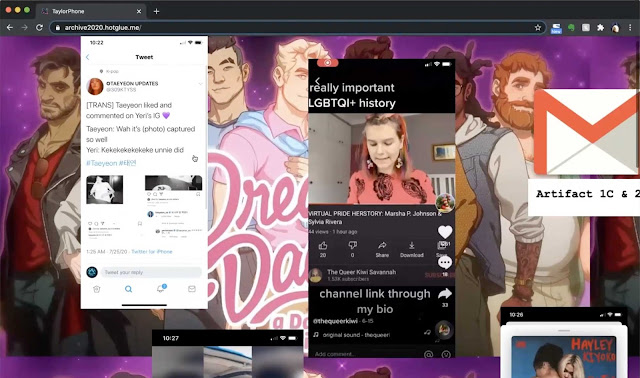Image resolution: width=640 pixels, height=378 pixels.
Task: Open a new browser tab
Action: coord(156,11)
